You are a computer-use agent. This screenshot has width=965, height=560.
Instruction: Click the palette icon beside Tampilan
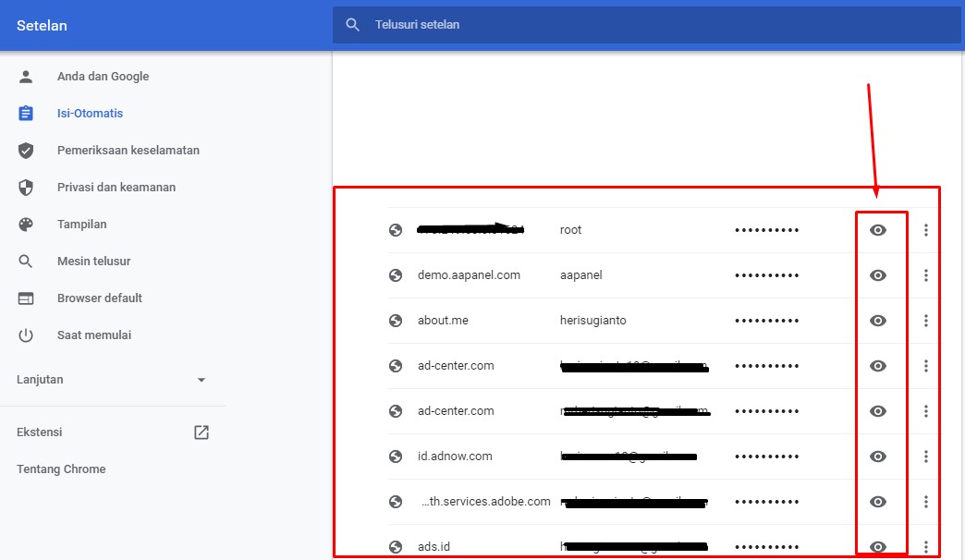pyautogui.click(x=26, y=224)
